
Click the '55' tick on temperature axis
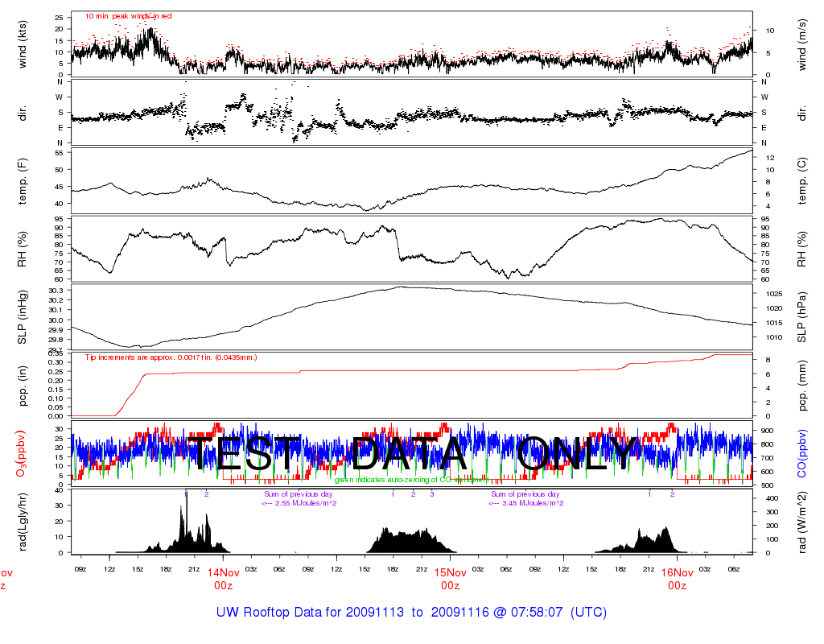(59, 153)
